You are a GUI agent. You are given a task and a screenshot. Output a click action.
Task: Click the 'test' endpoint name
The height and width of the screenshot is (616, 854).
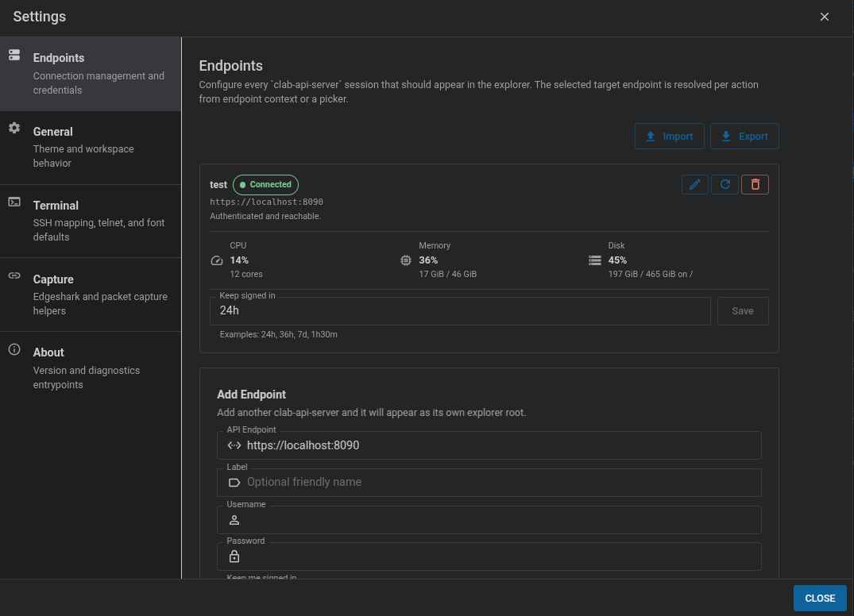[218, 185]
